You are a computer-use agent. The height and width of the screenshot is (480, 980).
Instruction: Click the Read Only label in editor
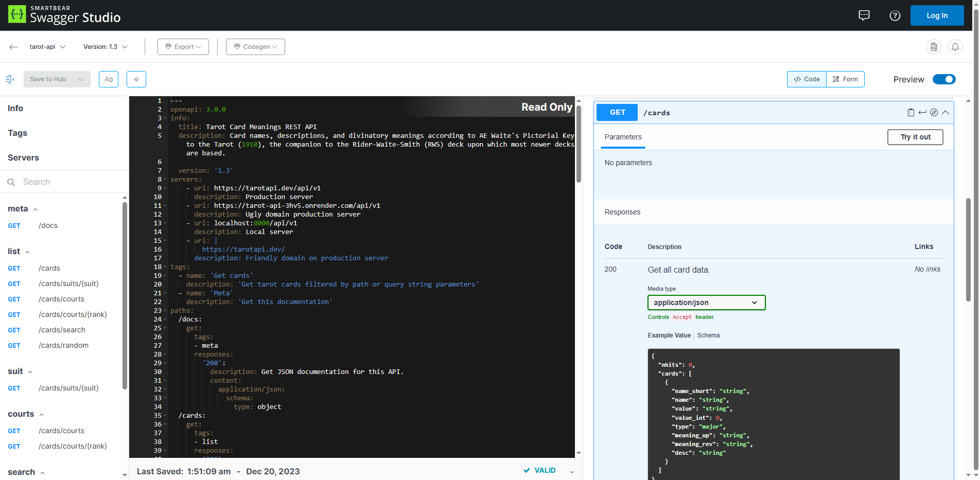pos(547,107)
